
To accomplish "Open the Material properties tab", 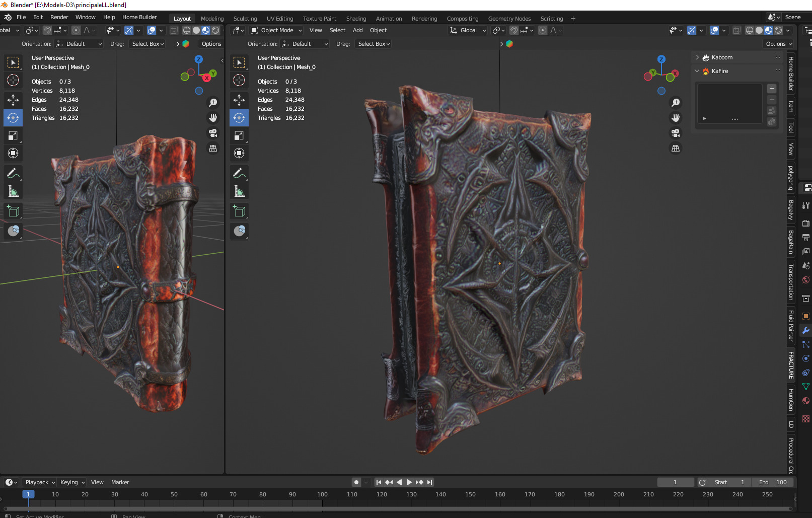I will tap(805, 401).
